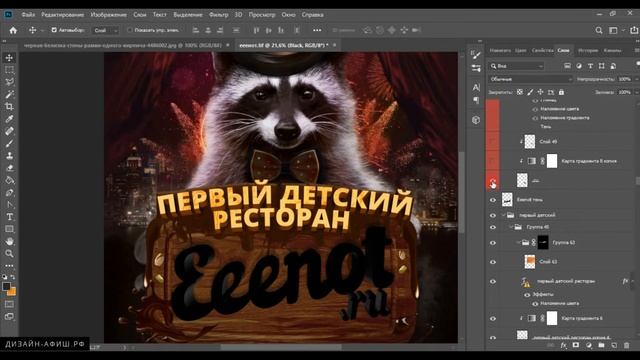Select the Слой 49 layer thumbnail
The height and width of the screenshot is (360, 640).
(529, 142)
